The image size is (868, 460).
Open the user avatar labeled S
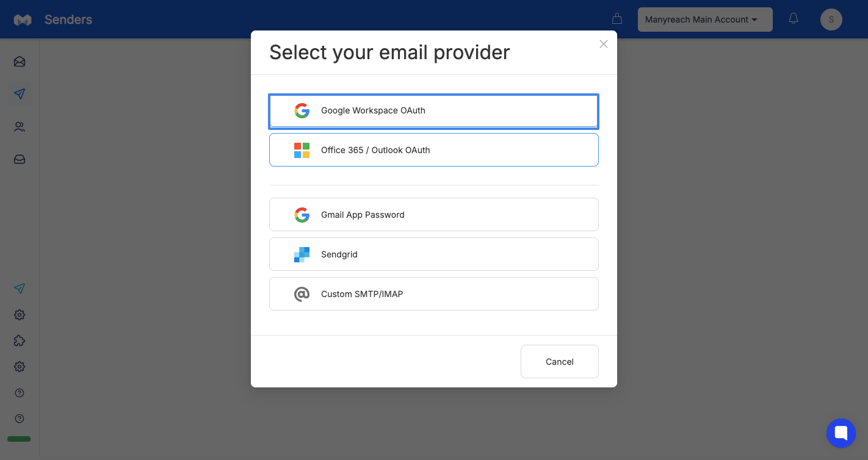(x=831, y=20)
